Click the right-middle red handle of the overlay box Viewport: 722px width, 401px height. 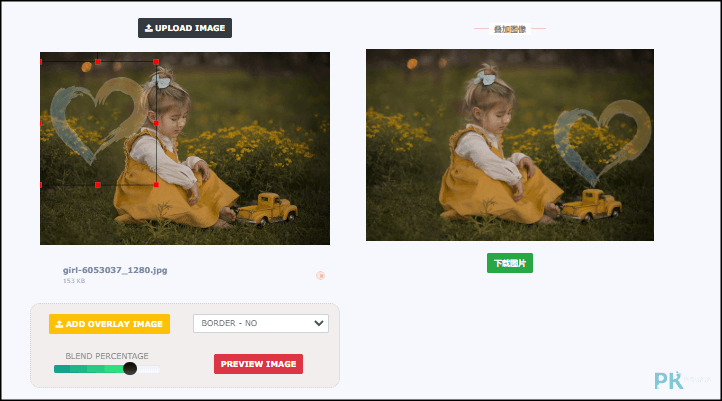(x=156, y=123)
